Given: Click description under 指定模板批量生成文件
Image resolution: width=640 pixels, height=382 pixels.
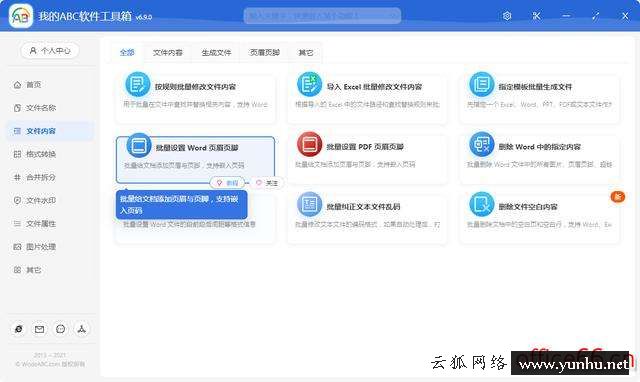Looking at the screenshot, I should click(539, 104).
